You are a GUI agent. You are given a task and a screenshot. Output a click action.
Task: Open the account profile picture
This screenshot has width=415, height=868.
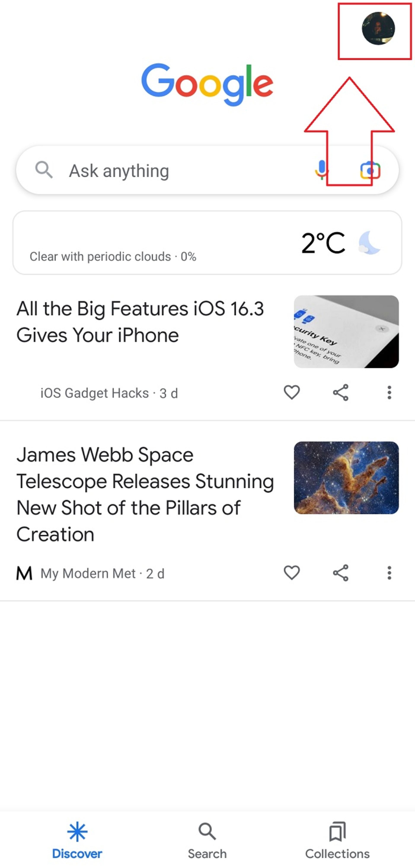point(378,29)
